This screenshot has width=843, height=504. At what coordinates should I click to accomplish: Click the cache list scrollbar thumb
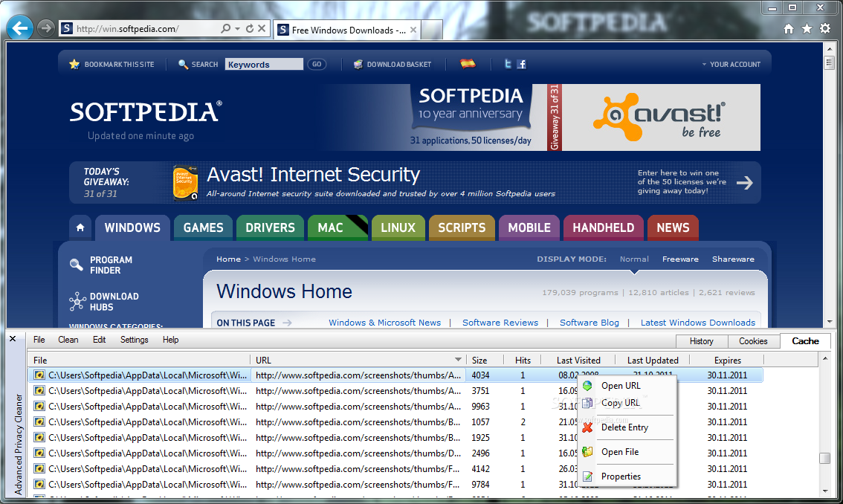[824, 458]
